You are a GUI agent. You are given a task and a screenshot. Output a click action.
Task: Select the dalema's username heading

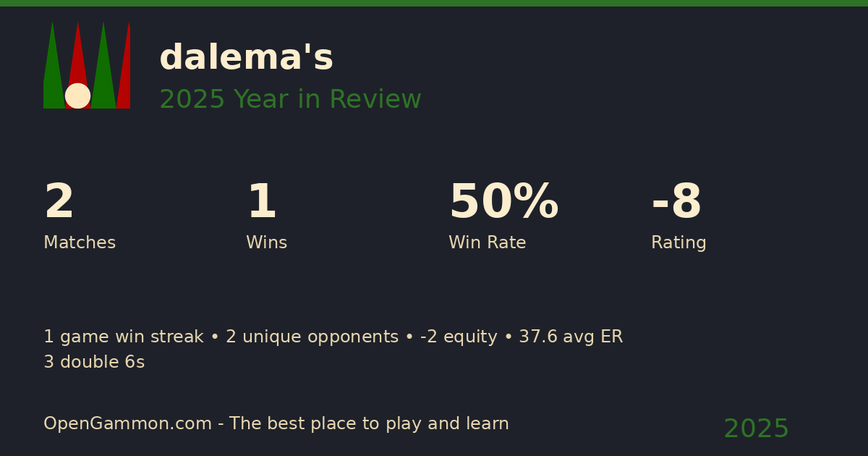[246, 58]
